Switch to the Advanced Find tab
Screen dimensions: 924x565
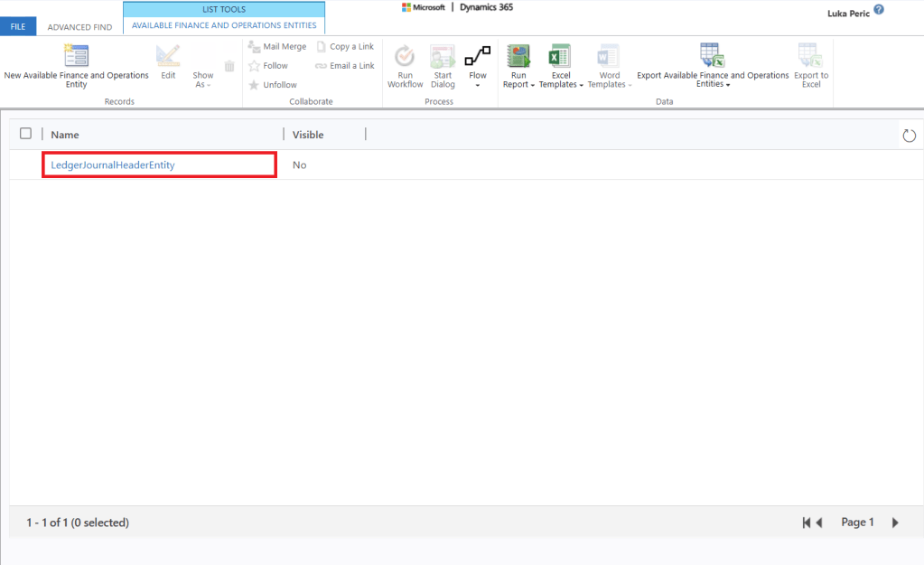click(79, 27)
